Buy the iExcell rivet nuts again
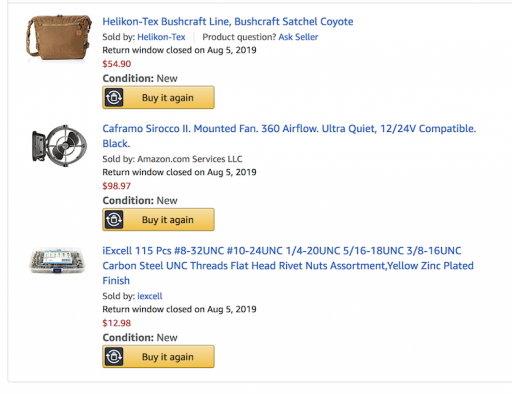The width and height of the screenshot is (512, 394). [x=158, y=357]
